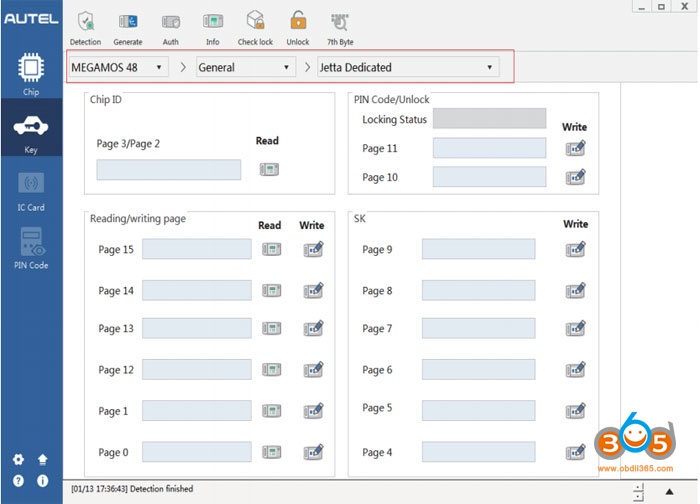Open the Generate tool
This screenshot has width=700, height=504.
click(x=128, y=29)
